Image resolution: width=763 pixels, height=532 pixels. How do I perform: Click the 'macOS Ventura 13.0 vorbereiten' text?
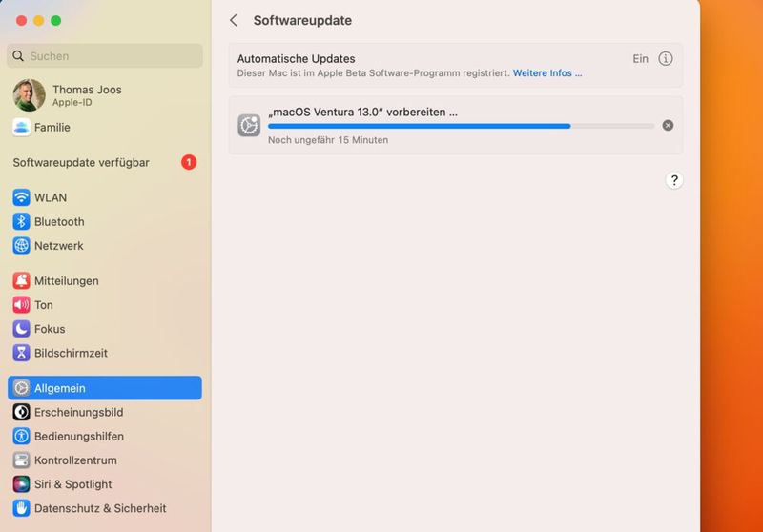click(x=362, y=112)
